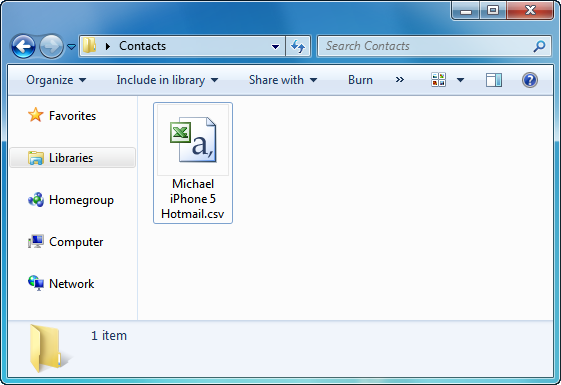Click the Homegroup icon
Screen dimensions: 561x385
coord(36,200)
